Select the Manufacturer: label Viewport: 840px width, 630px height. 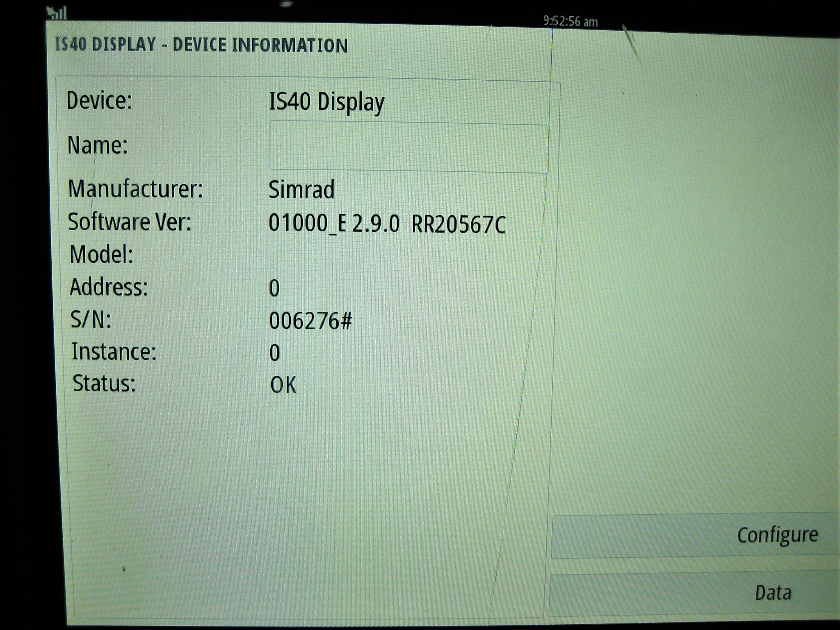tap(135, 189)
